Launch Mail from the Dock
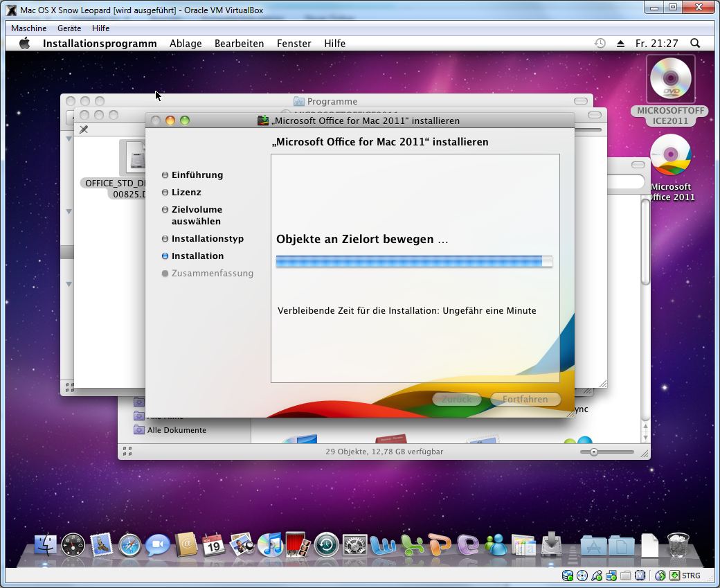This screenshot has height=588, width=720. [101, 545]
